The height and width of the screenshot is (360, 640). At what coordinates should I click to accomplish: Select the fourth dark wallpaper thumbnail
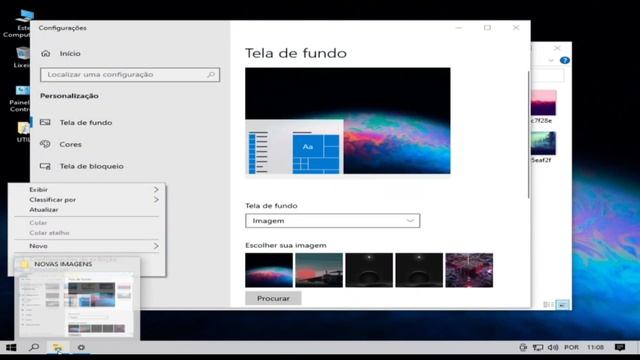click(x=419, y=270)
